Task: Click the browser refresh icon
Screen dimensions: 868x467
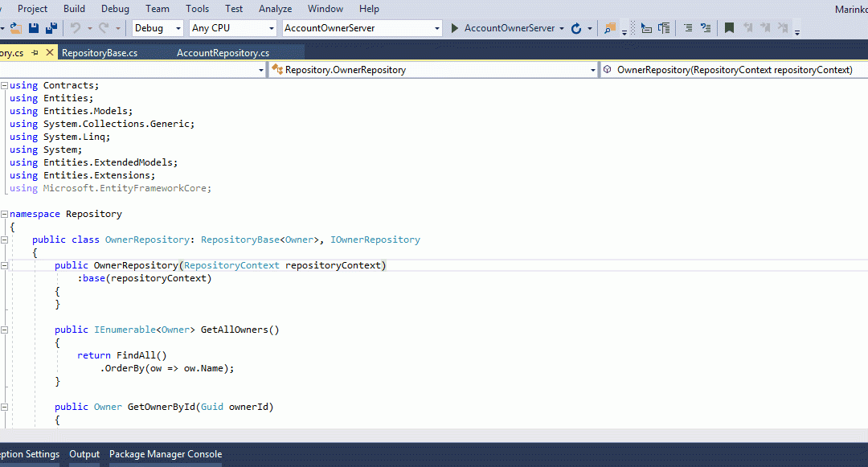Action: click(x=576, y=28)
